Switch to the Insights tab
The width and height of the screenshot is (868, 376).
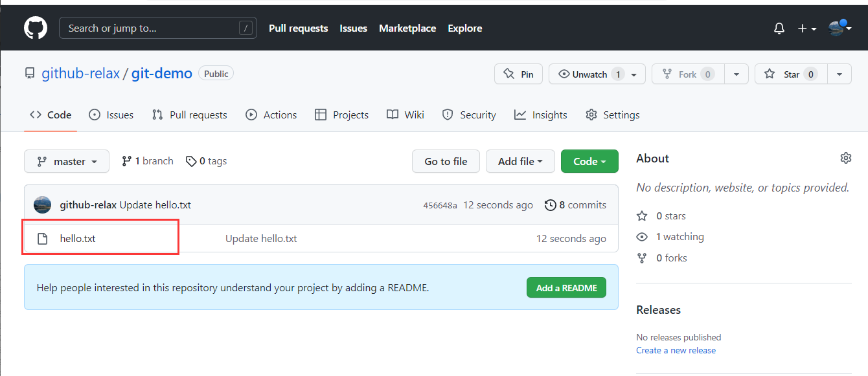tap(541, 115)
